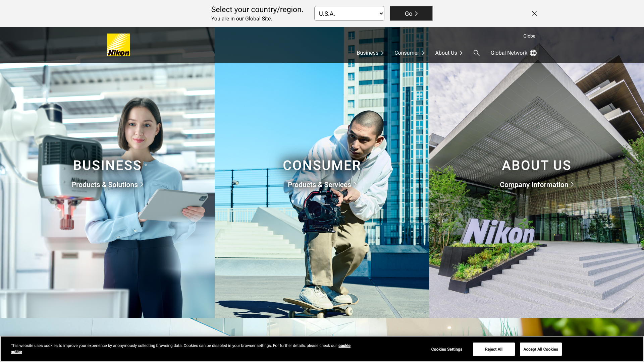Click the Global Network globe icon
This screenshot has width=644, height=362.
pos(533,53)
